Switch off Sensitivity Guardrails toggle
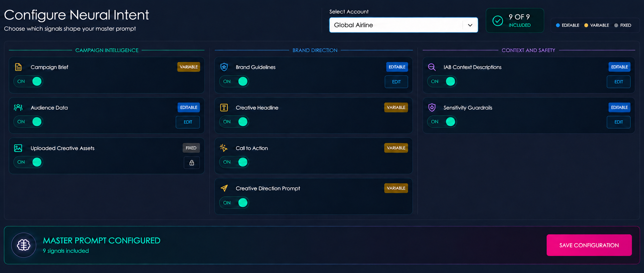Screen dimensions: 644x273 coord(442,122)
